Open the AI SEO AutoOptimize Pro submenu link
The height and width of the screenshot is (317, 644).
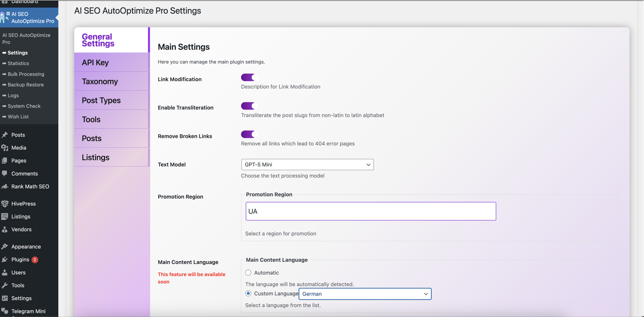(26, 39)
